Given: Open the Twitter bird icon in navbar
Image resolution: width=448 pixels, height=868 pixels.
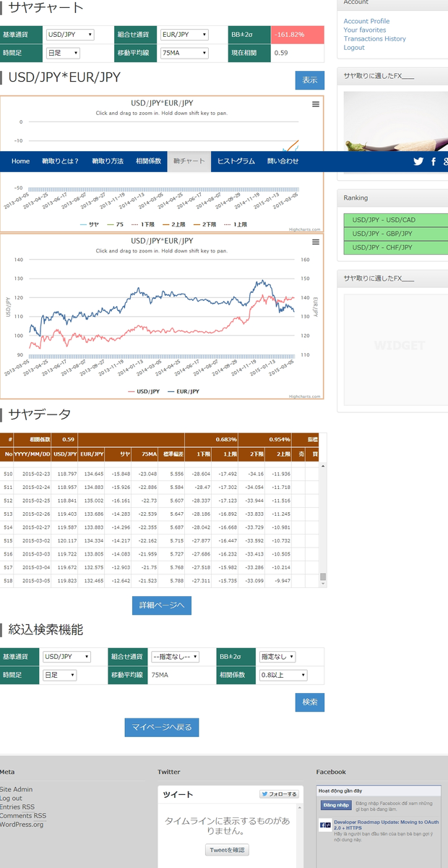Looking at the screenshot, I should tap(418, 161).
